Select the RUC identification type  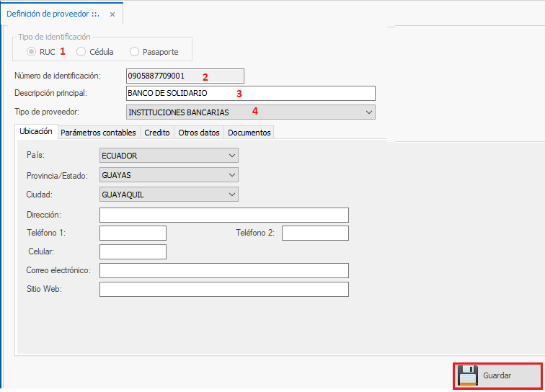click(x=32, y=52)
